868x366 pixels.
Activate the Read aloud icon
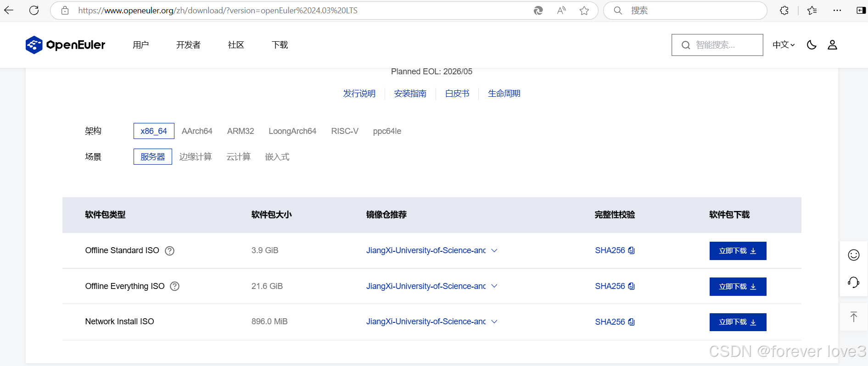click(x=561, y=11)
